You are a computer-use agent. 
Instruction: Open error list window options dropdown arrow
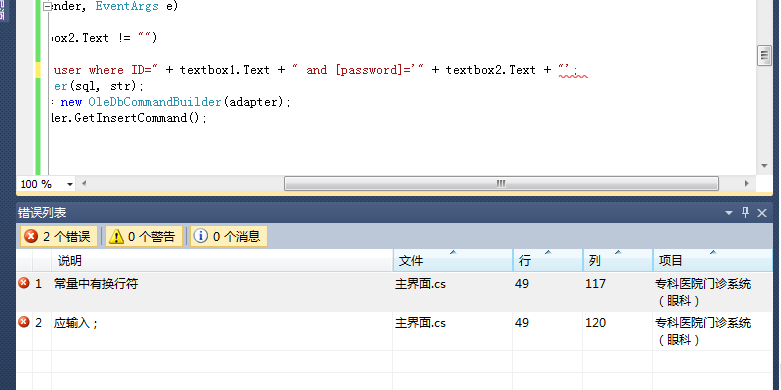pyautogui.click(x=729, y=213)
